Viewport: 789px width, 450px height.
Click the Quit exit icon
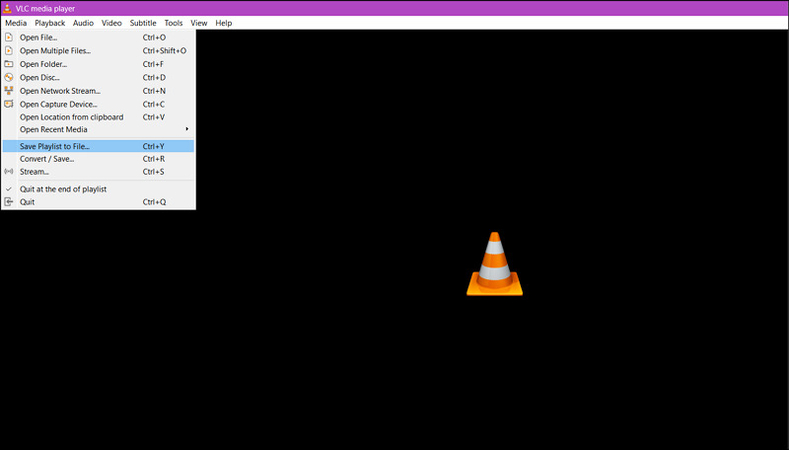click(x=9, y=202)
